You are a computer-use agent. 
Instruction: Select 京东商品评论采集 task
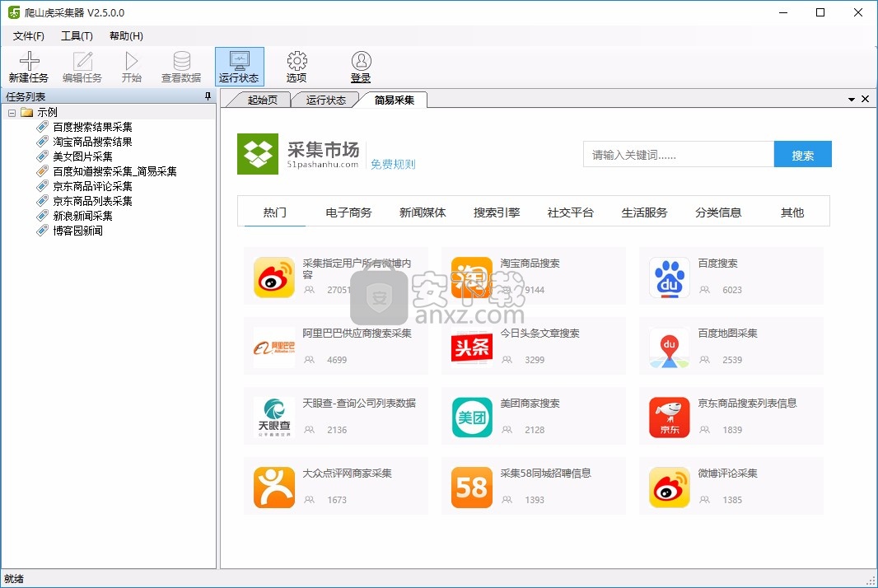click(92, 186)
